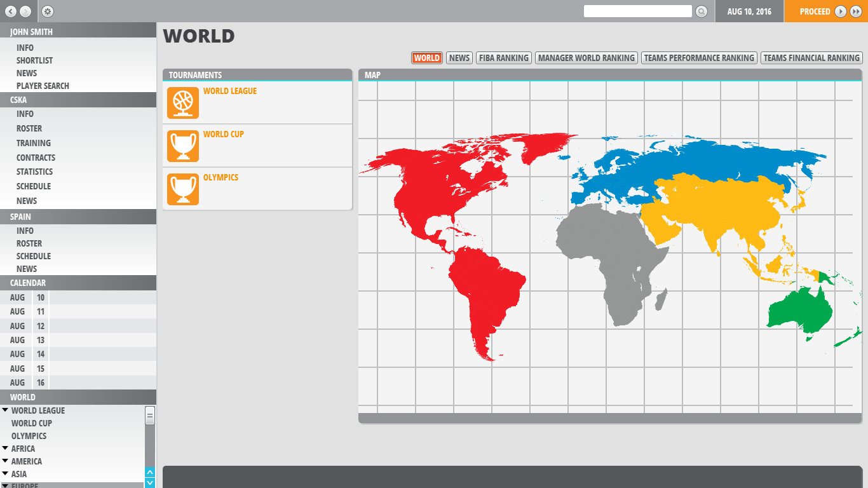Open PLAYER SEARCH in the sidebar
The image size is (868, 488).
click(42, 86)
